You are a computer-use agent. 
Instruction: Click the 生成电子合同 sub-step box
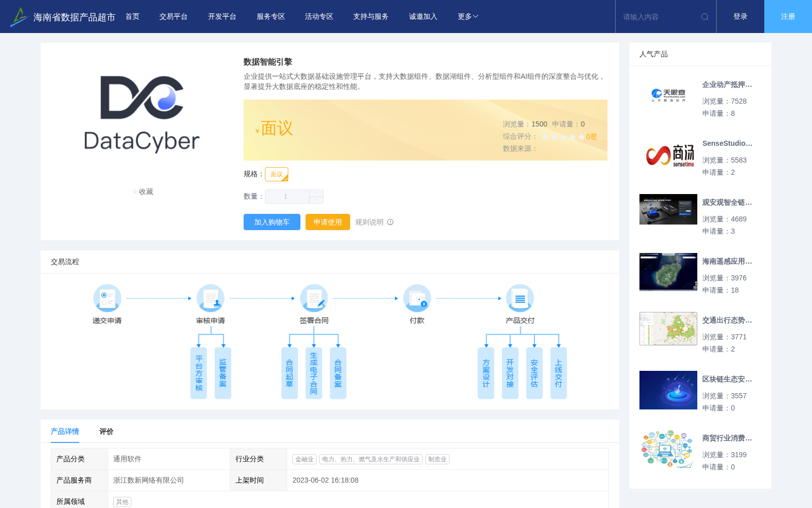314,373
